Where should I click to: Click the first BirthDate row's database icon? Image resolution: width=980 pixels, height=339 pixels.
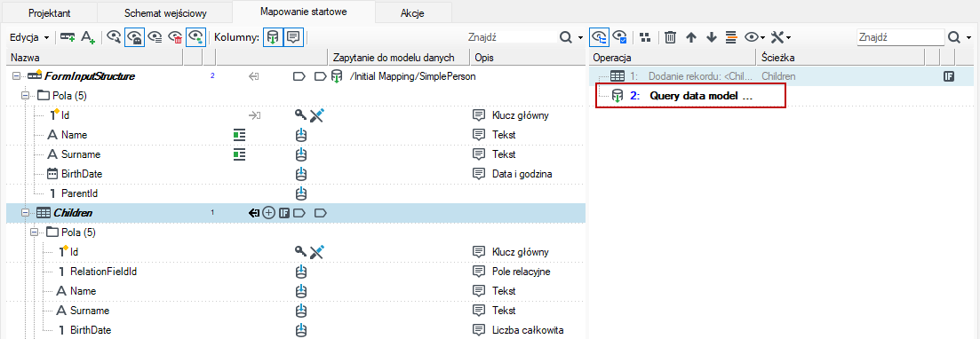301,174
